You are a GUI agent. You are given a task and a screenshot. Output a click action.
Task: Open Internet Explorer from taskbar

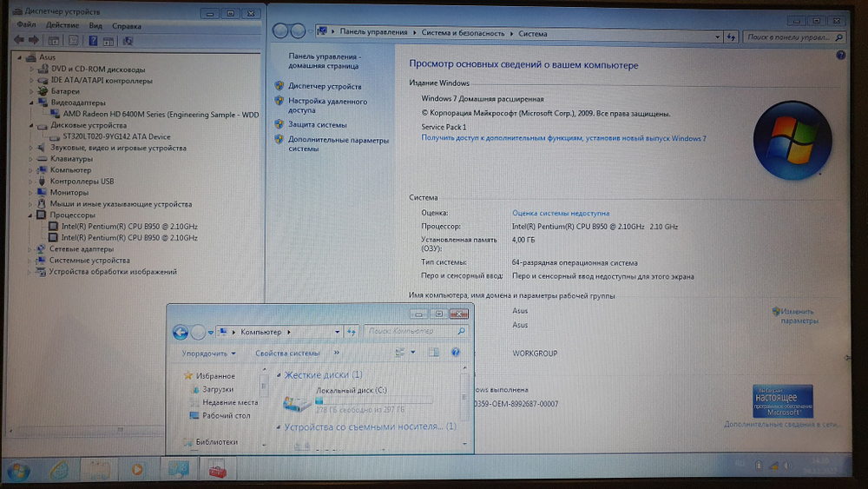point(59,470)
